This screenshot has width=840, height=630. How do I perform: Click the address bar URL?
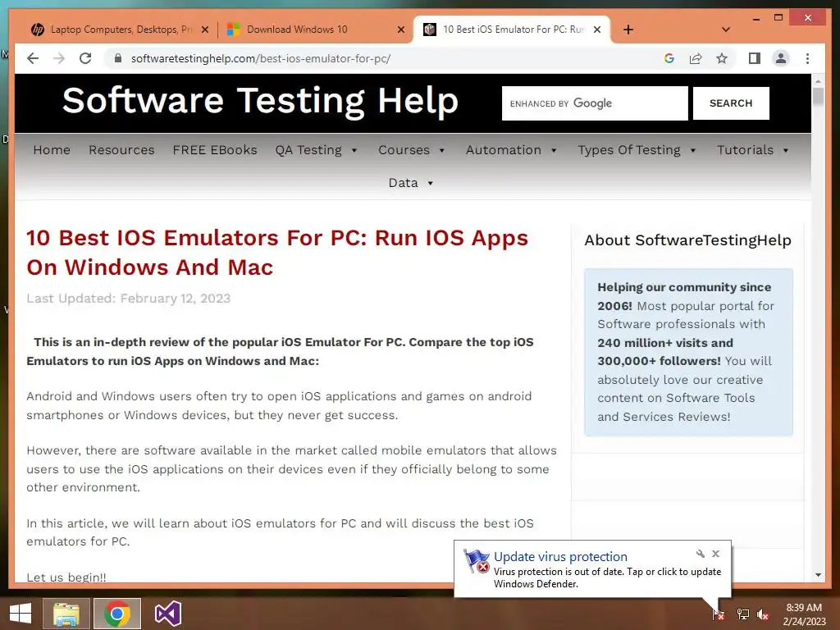pyautogui.click(x=261, y=58)
